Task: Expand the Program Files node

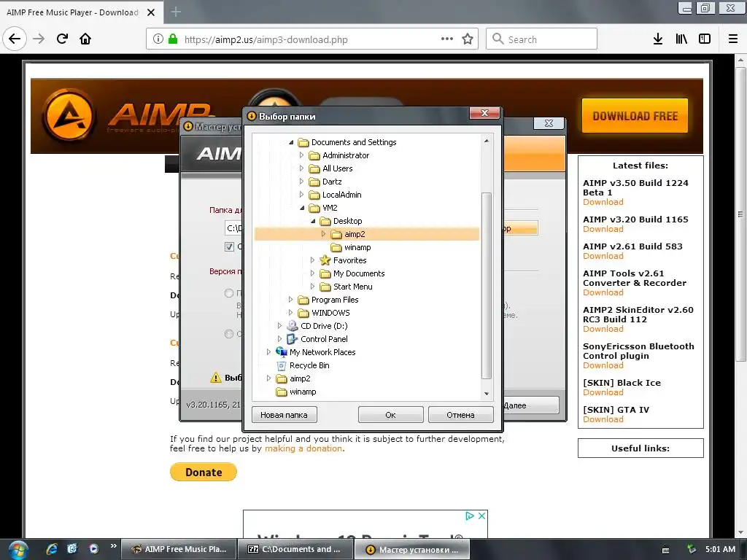Action: [290, 300]
